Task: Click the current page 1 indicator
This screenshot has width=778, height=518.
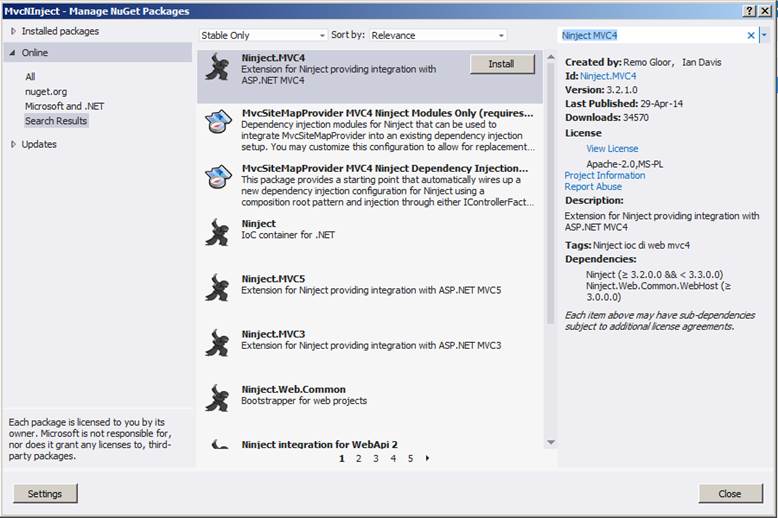Action: click(x=341, y=458)
